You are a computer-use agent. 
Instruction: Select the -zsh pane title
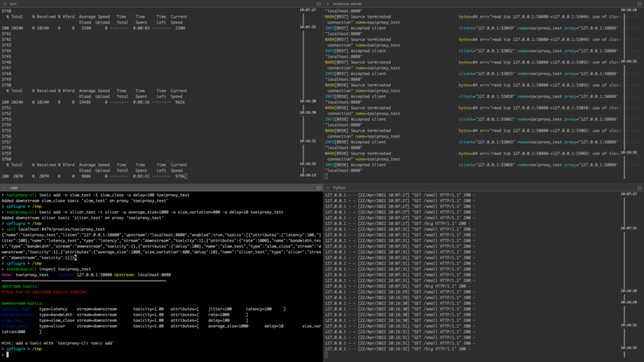click(x=14, y=187)
